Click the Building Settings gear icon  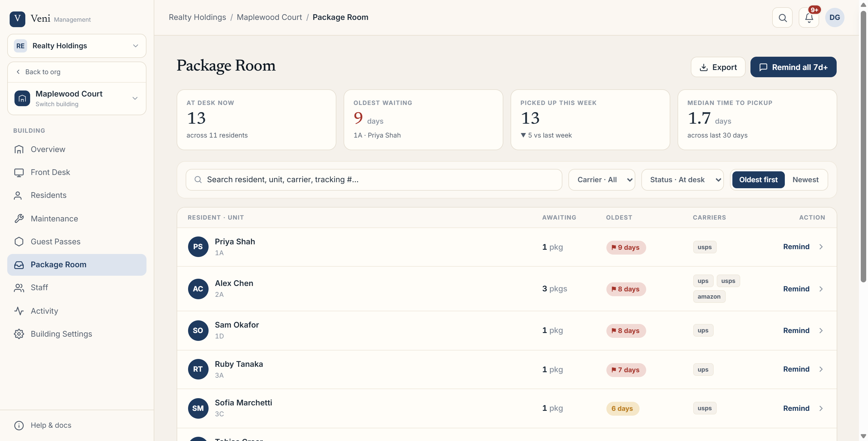(x=19, y=334)
